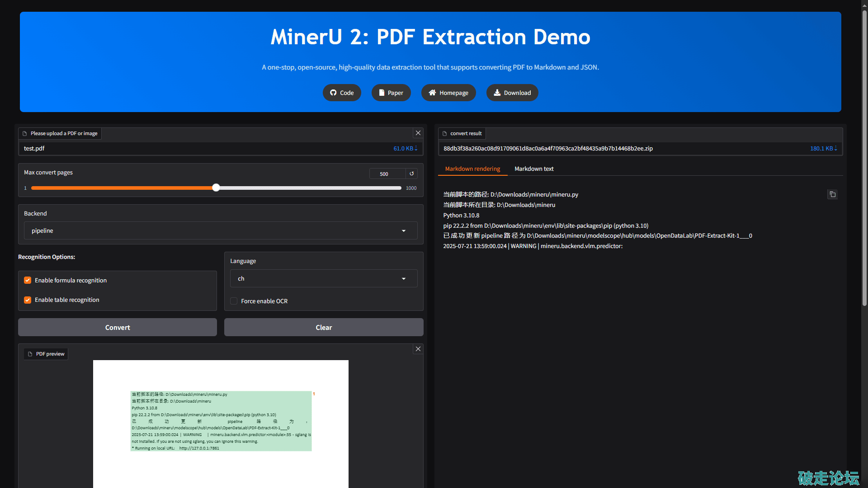This screenshot has height=488, width=868.
Task: Click the max convert pages slider handle
Action: coord(216,188)
